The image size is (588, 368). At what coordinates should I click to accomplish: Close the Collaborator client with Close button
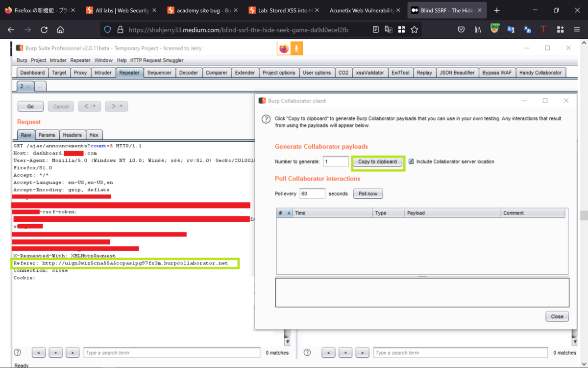pyautogui.click(x=557, y=316)
